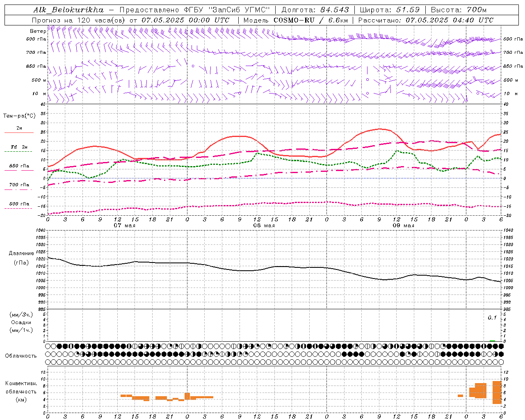Viewport: 525px width, 420px height.
Task: Select the Прогноз на 120 часа(ов) text
Action: [78, 20]
